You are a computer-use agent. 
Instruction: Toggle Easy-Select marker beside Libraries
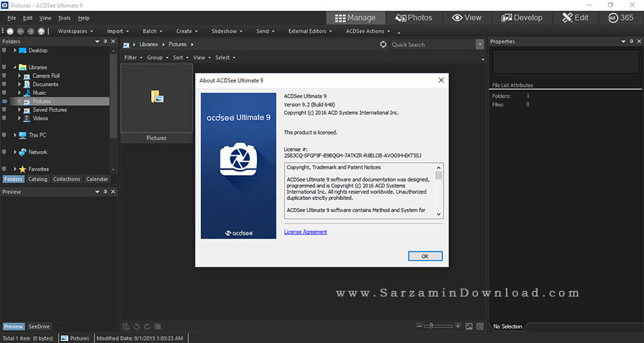[4, 67]
